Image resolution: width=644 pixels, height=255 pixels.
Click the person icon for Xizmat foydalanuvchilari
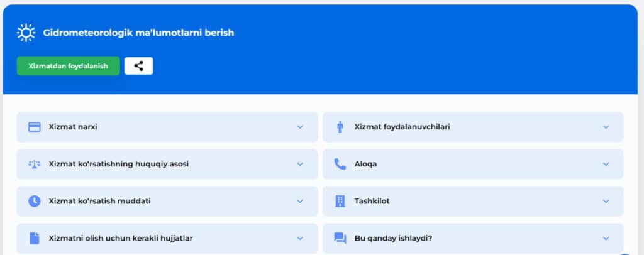(x=340, y=127)
